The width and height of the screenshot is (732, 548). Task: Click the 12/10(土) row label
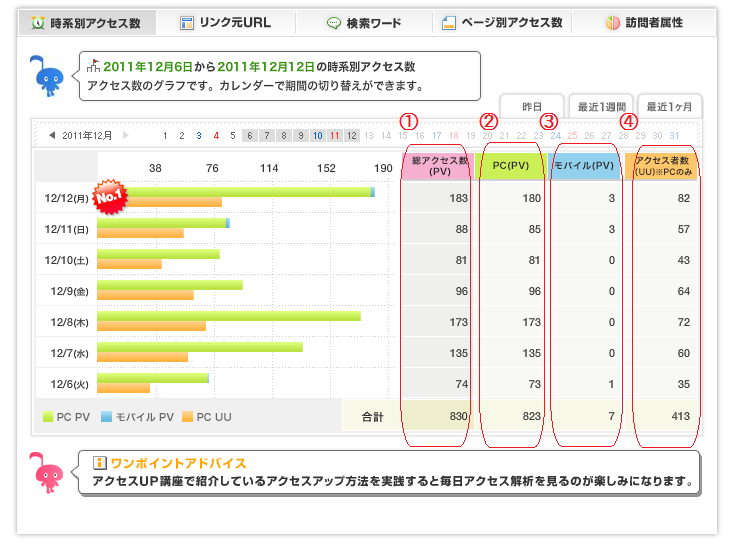tap(66, 260)
